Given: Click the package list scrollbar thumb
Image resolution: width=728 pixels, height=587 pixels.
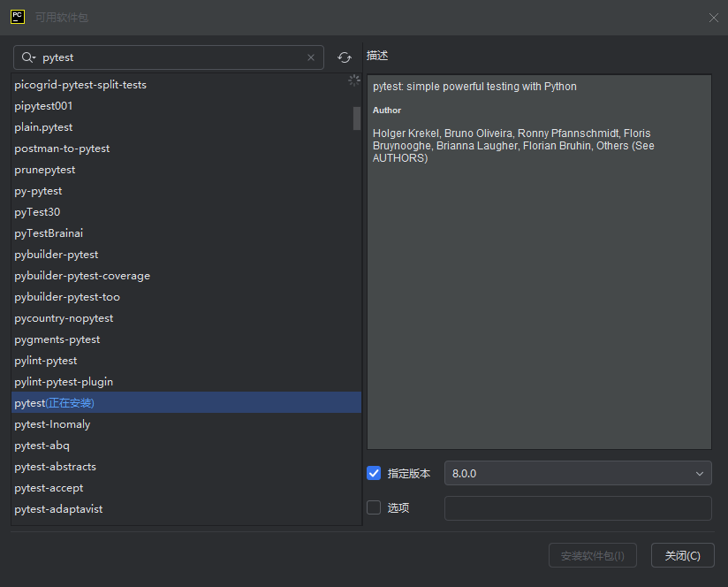Looking at the screenshot, I should (x=357, y=118).
